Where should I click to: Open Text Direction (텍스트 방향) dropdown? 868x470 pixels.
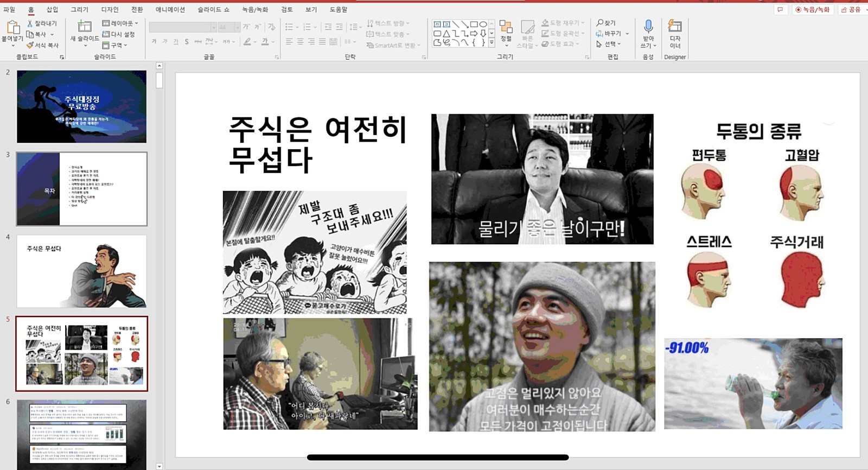click(x=388, y=23)
